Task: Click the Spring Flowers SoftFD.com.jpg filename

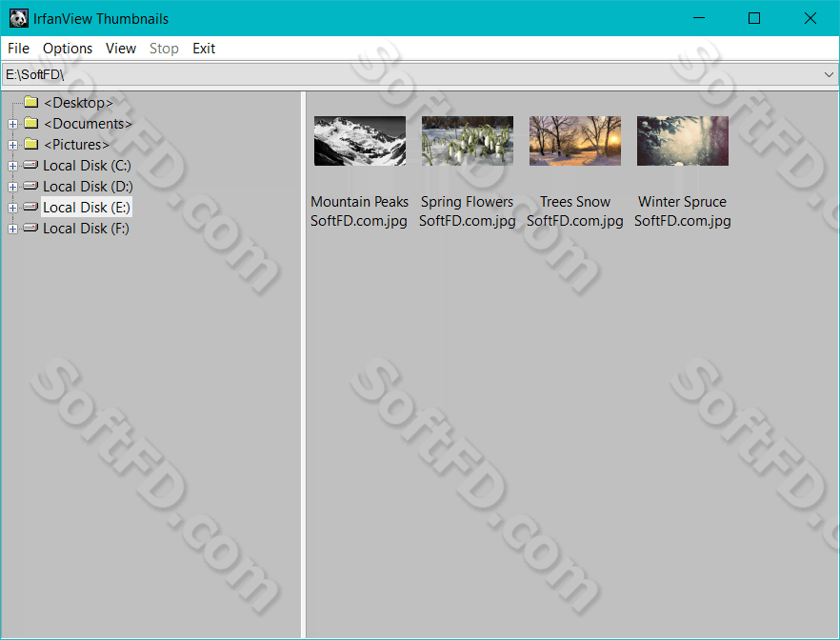Action: click(x=467, y=211)
